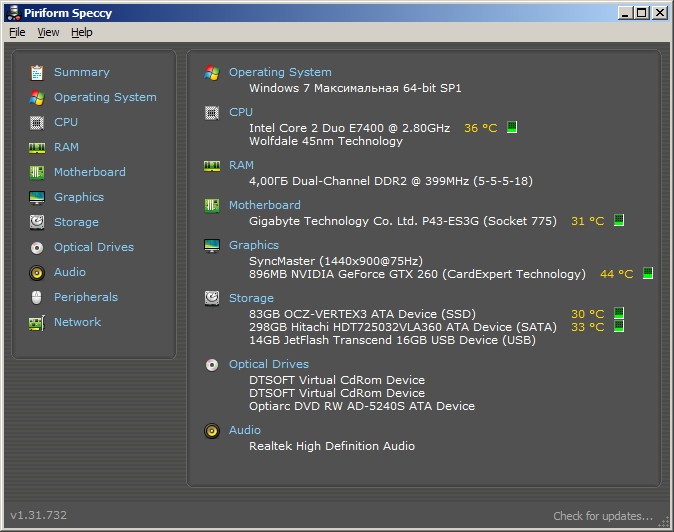
Task: Maximize the Speccy window
Action: pos(642,13)
